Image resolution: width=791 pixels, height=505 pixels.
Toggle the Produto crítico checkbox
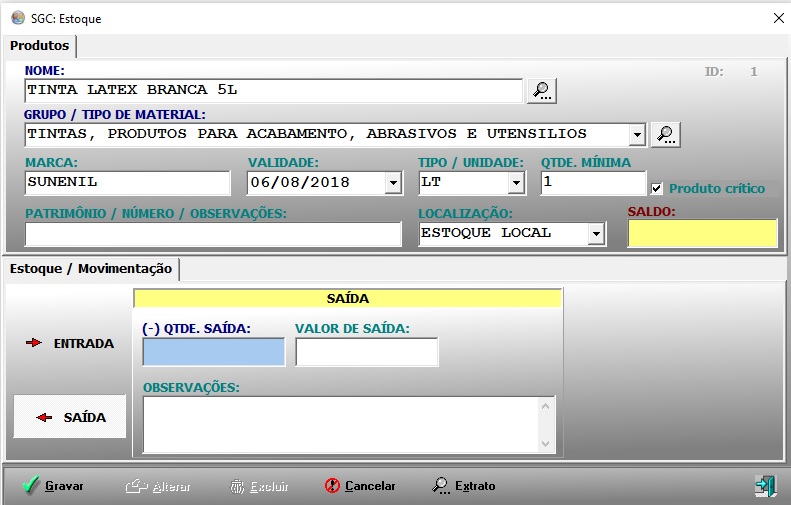click(657, 189)
